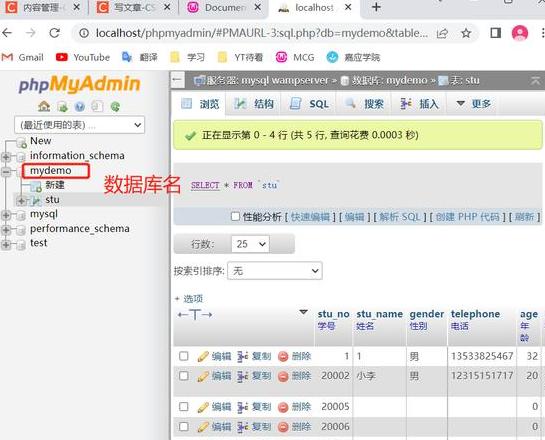The width and height of the screenshot is (545, 440).
Task: Switch to the 插入 insert tab
Action: pyautogui.click(x=419, y=104)
